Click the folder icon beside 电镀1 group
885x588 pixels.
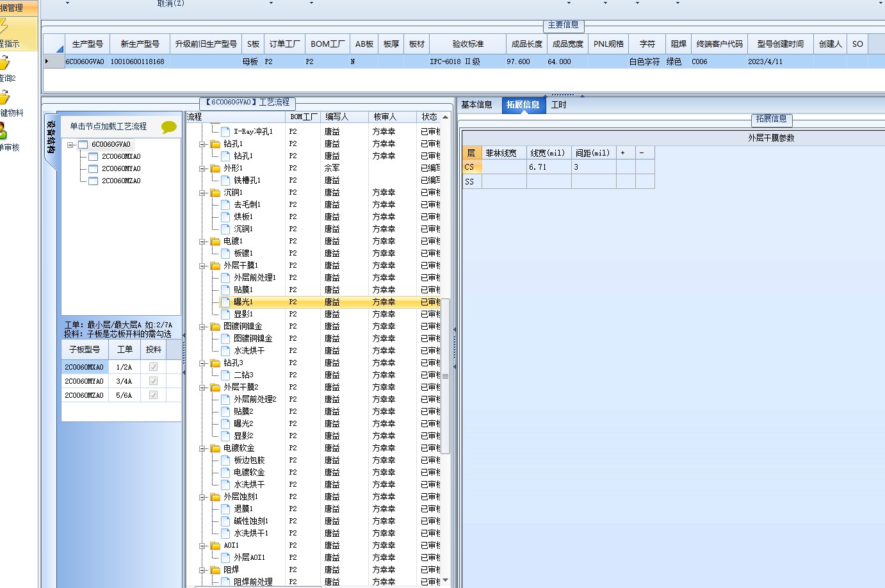point(215,241)
